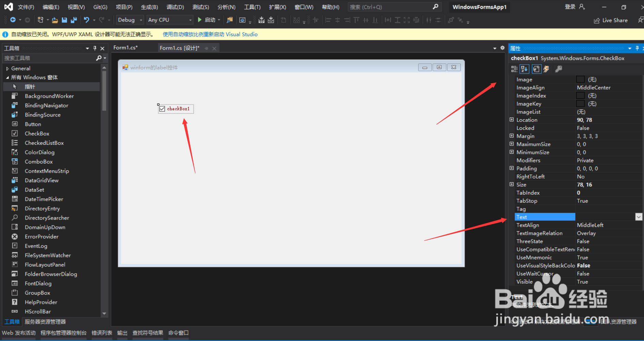Click the toolbox scrollbar down arrow
Viewport: 644px width, 341px height.
point(104,313)
